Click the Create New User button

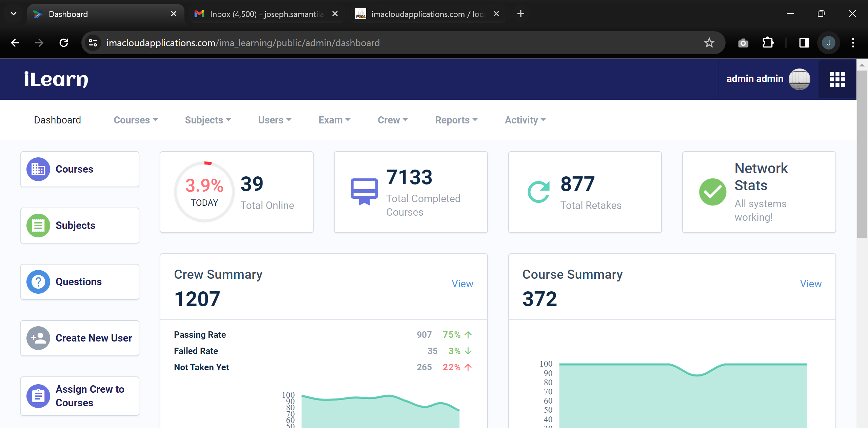point(80,338)
